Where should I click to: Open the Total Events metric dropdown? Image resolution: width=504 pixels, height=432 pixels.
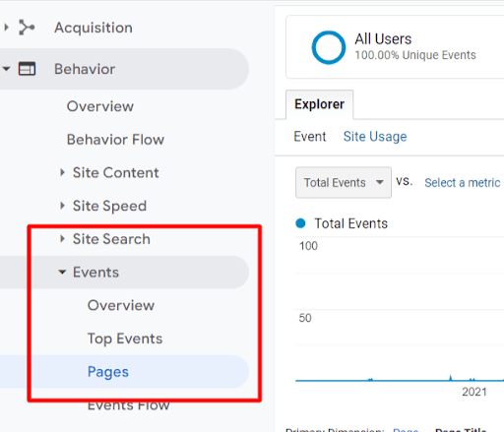pos(344,182)
